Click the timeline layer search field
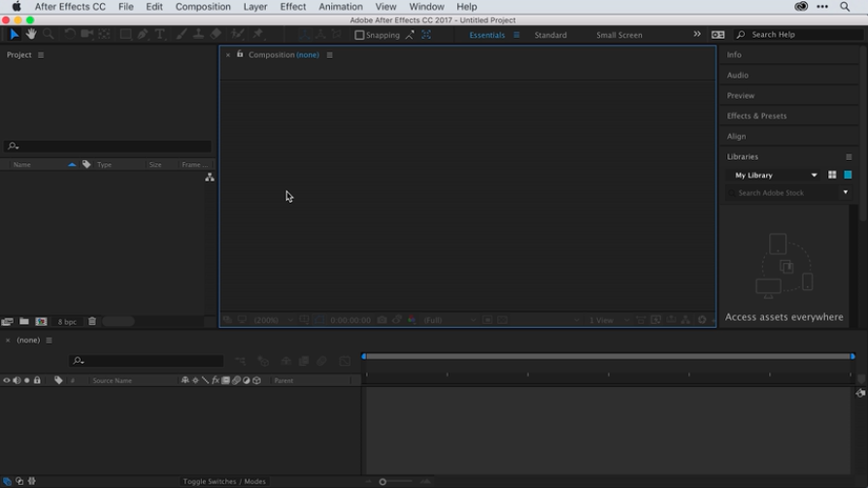Viewport: 868px width, 488px height. tap(147, 361)
